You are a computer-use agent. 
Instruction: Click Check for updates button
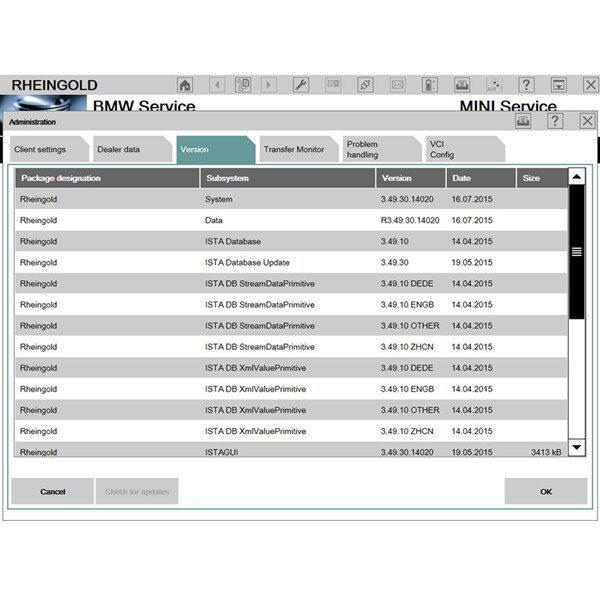pyautogui.click(x=137, y=491)
